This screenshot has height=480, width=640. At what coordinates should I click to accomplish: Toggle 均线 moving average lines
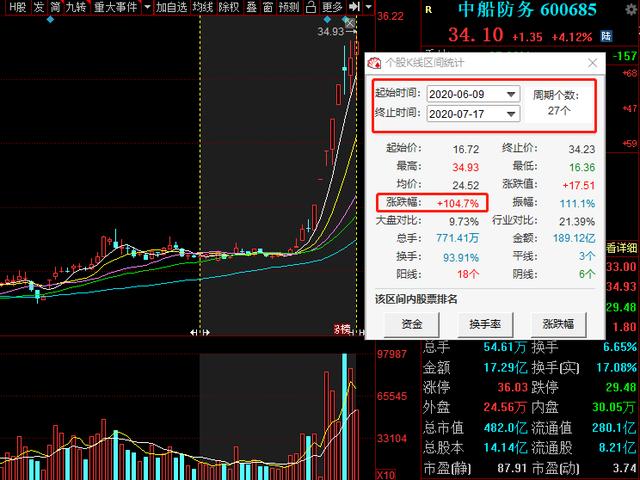(x=203, y=7)
